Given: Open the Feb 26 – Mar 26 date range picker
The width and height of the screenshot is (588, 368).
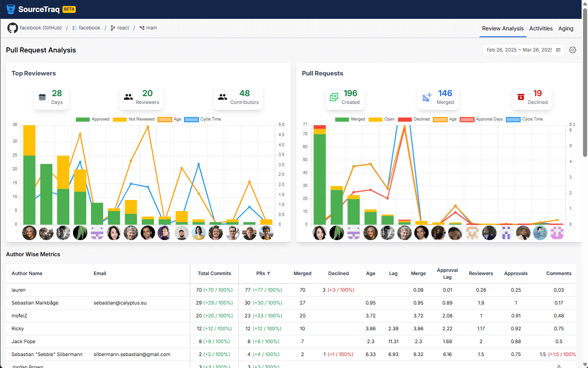Looking at the screenshot, I should pyautogui.click(x=524, y=50).
